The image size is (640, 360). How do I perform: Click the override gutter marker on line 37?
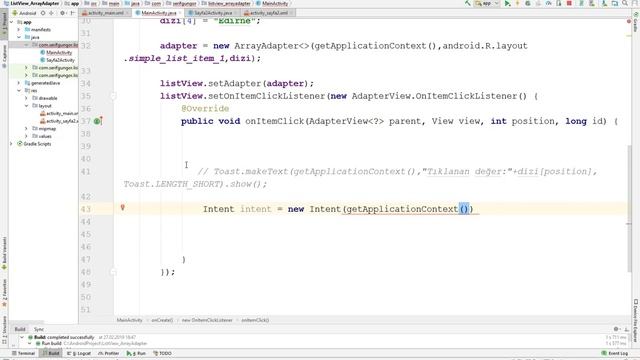tap(97, 121)
